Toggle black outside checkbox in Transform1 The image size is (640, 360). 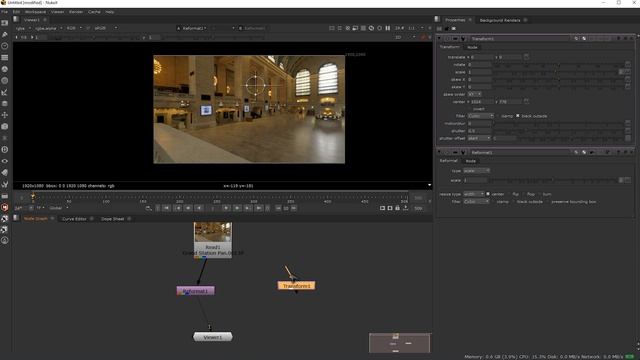tap(518, 116)
